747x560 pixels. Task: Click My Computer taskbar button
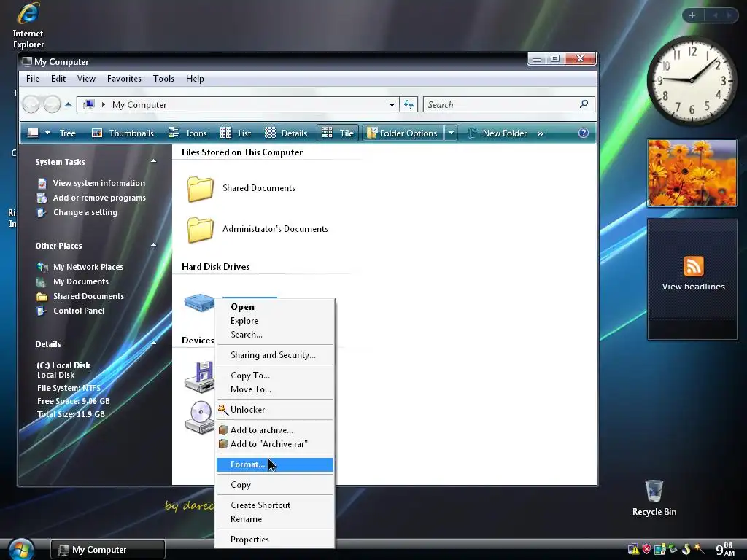pyautogui.click(x=108, y=550)
